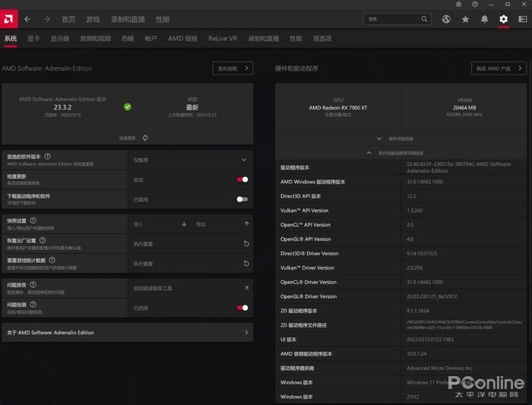This screenshot has height=405, width=532.
Task: Go back with the left arrow icon
Action: (27, 19)
